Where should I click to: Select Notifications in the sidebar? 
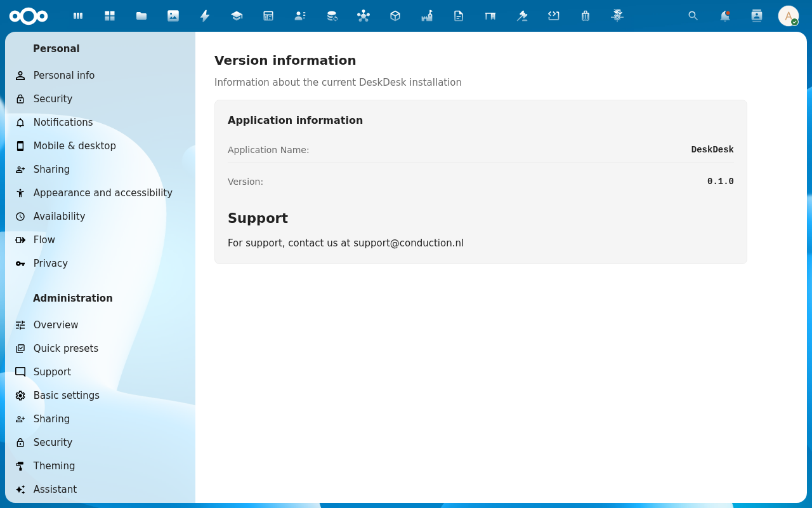[100, 123]
